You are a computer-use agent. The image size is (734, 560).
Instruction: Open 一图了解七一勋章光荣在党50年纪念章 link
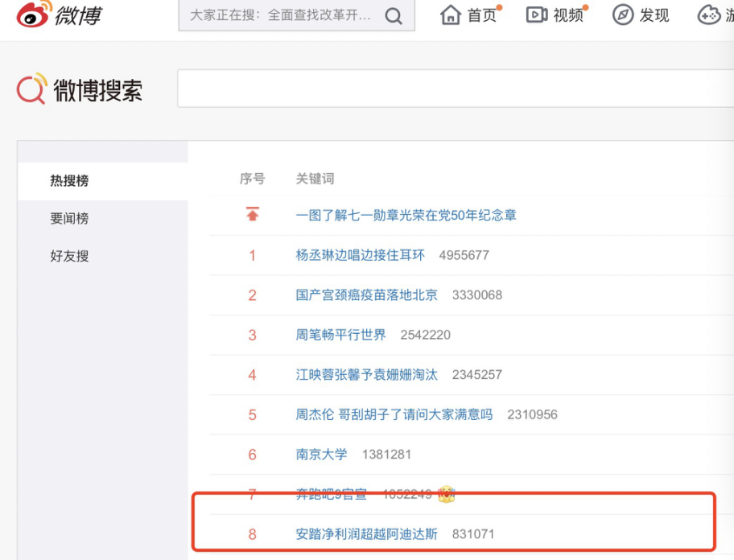point(406,215)
